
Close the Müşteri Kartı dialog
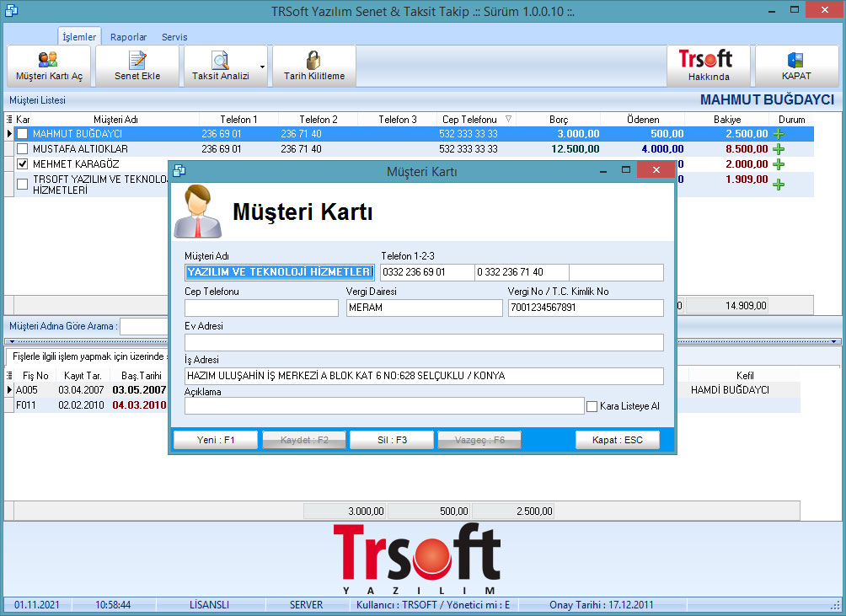click(x=656, y=170)
